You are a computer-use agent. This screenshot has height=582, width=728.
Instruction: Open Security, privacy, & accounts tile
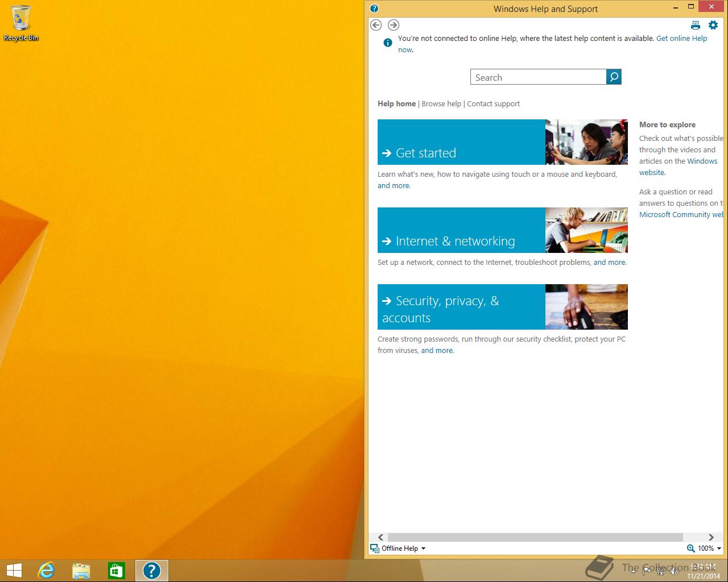[461, 307]
